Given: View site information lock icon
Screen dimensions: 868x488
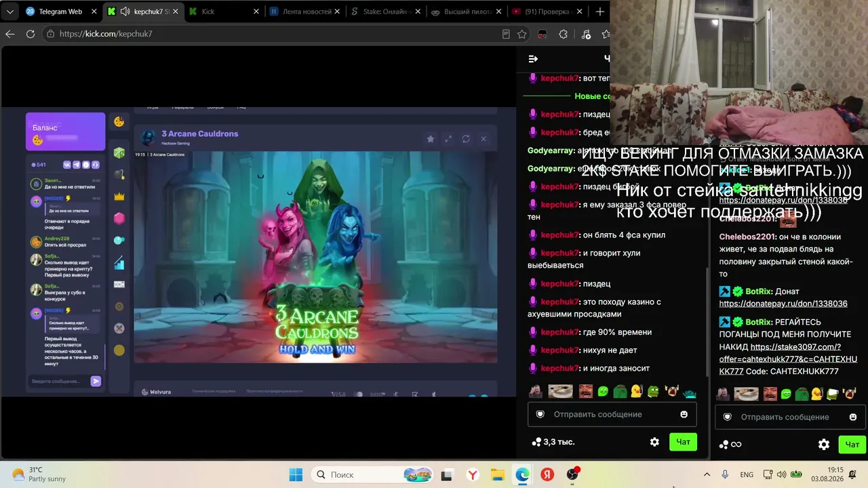Looking at the screenshot, I should (x=50, y=34).
